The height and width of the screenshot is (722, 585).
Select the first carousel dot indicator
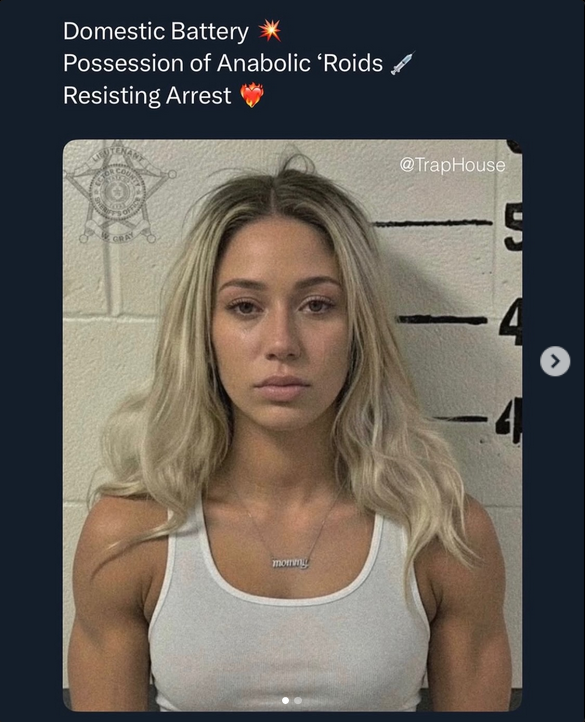tap(285, 700)
